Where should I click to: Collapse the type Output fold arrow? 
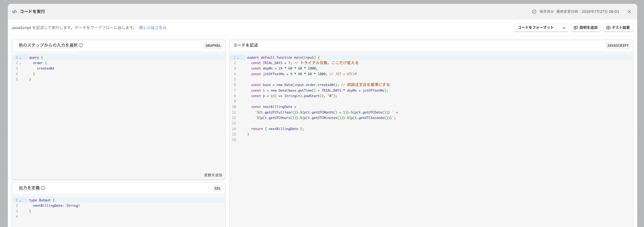tap(20, 200)
